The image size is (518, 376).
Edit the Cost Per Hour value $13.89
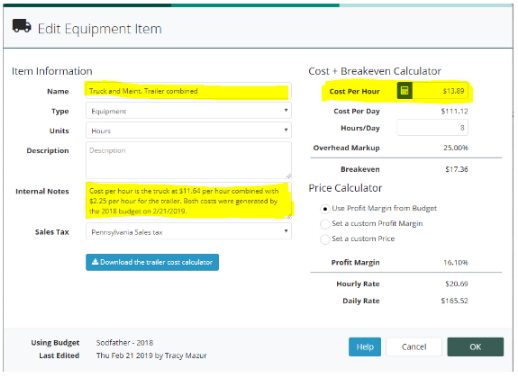440,91
